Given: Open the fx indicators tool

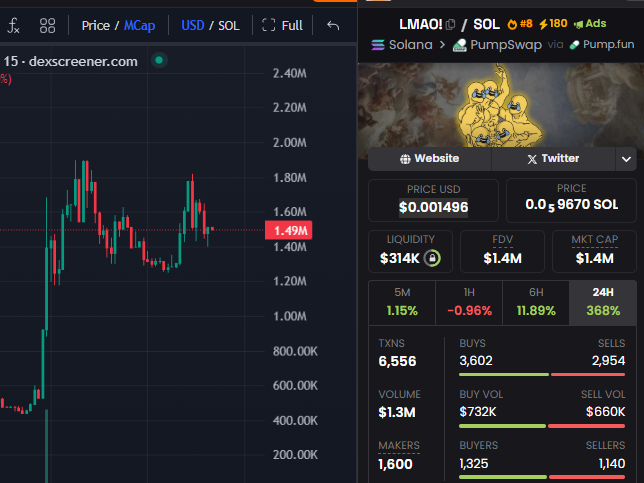Looking at the screenshot, I should (x=13, y=25).
